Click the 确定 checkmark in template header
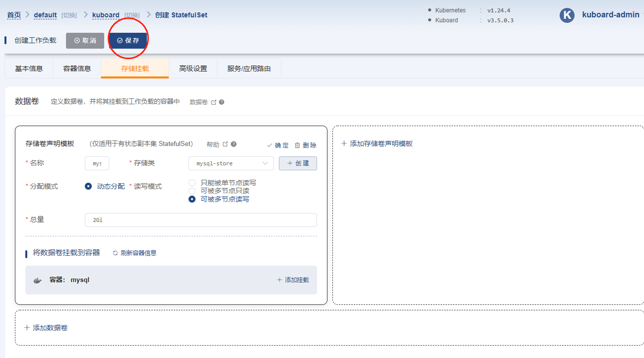This screenshot has height=358, width=644. [269, 145]
